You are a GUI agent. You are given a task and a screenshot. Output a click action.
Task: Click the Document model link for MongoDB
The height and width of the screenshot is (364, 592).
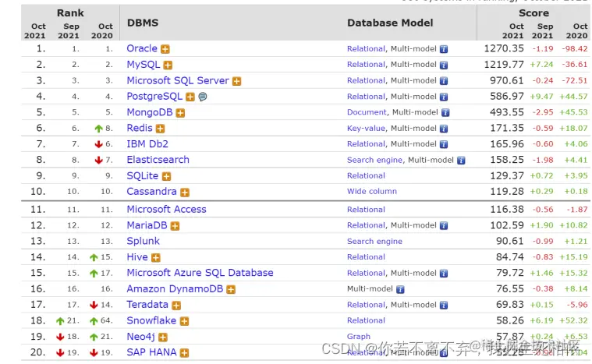[x=367, y=112]
